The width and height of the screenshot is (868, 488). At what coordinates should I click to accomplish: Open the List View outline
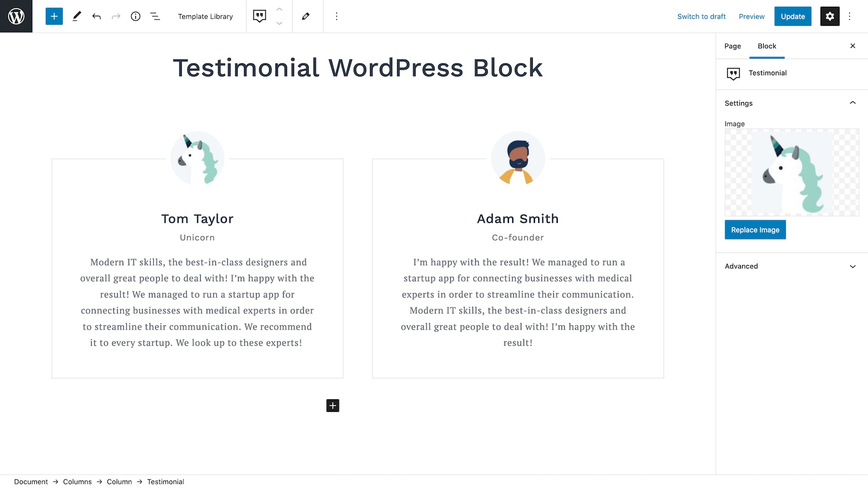tap(155, 16)
